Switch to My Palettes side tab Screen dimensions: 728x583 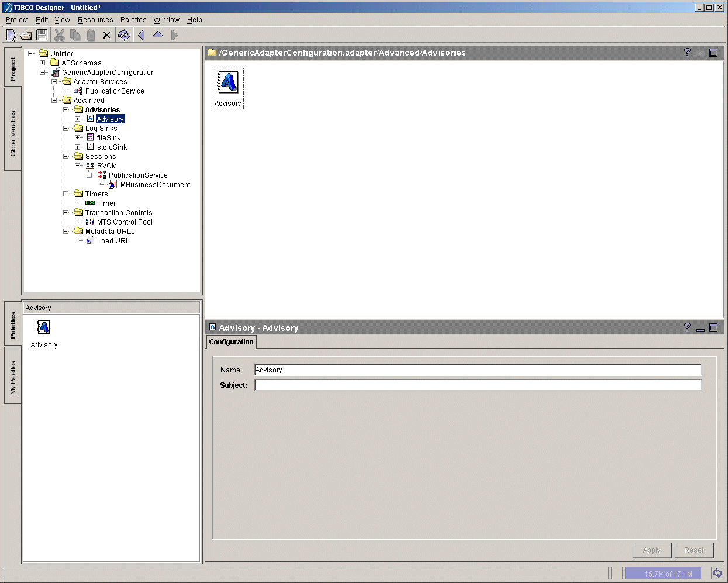tap(13, 375)
